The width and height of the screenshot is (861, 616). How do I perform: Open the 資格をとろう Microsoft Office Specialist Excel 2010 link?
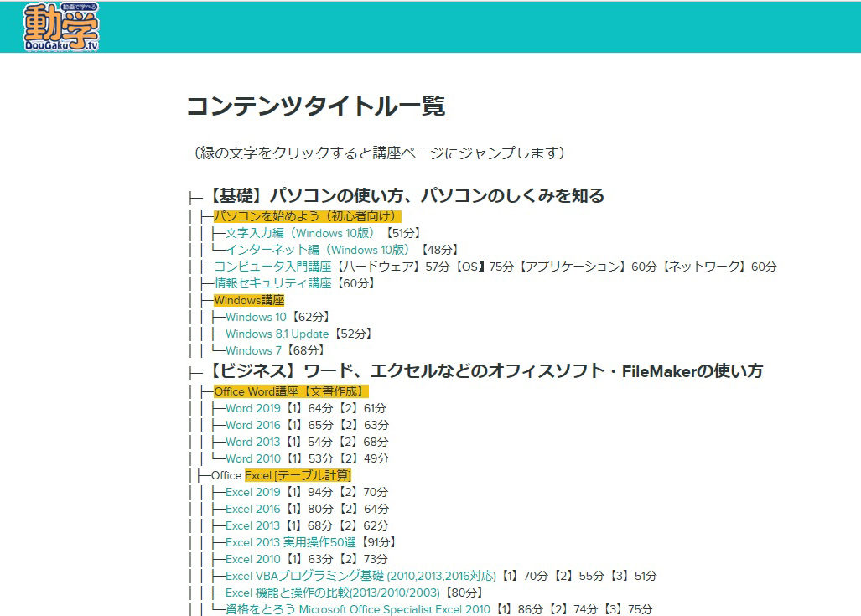click(357, 609)
